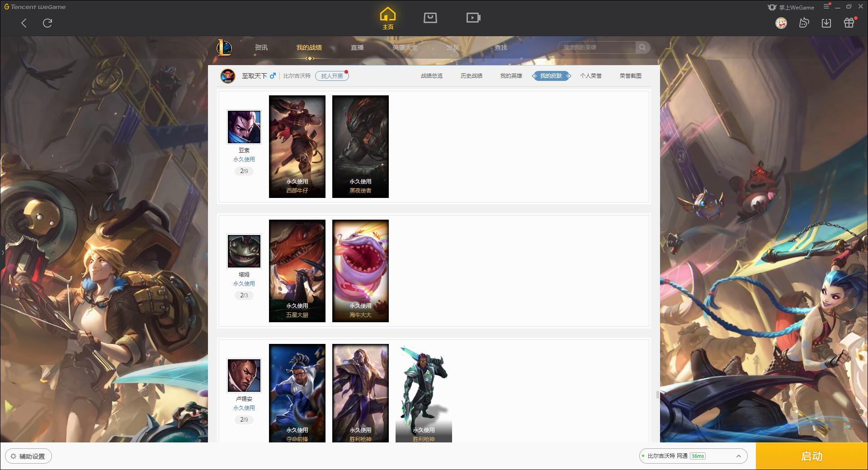Open the 发现 discover tab
Image resolution: width=868 pixels, height=470 pixels.
(x=453, y=47)
